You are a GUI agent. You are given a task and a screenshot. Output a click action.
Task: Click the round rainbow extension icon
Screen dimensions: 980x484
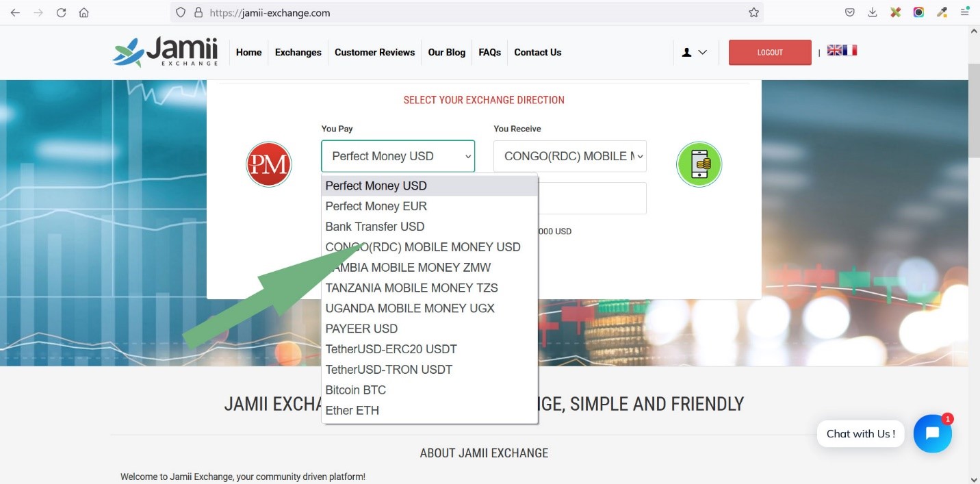[918, 12]
